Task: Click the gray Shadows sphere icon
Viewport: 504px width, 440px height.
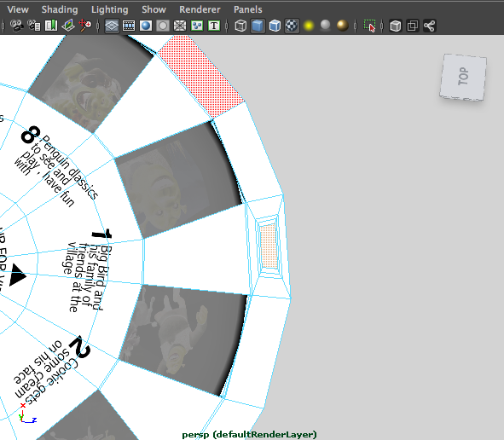Action: [326, 26]
